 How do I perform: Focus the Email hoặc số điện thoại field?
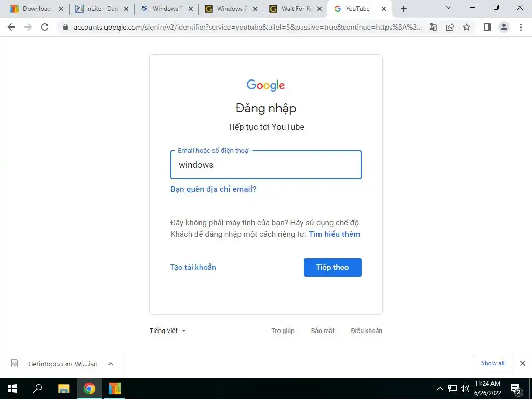click(265, 165)
